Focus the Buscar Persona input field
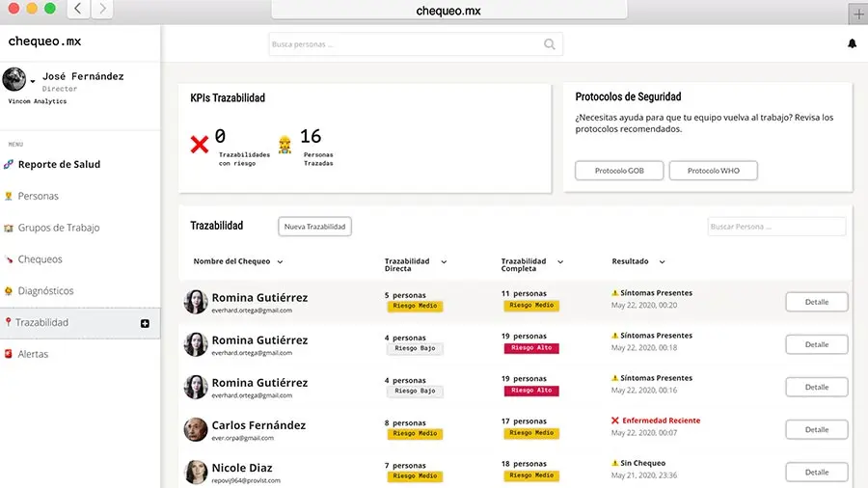Screen dimensions: 868x488 tap(776, 226)
